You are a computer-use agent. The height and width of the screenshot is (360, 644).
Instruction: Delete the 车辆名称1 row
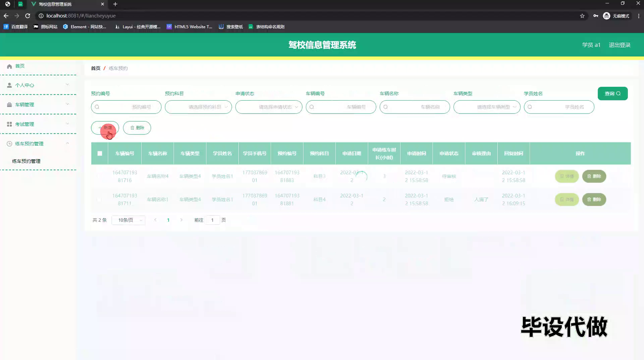[x=594, y=199]
